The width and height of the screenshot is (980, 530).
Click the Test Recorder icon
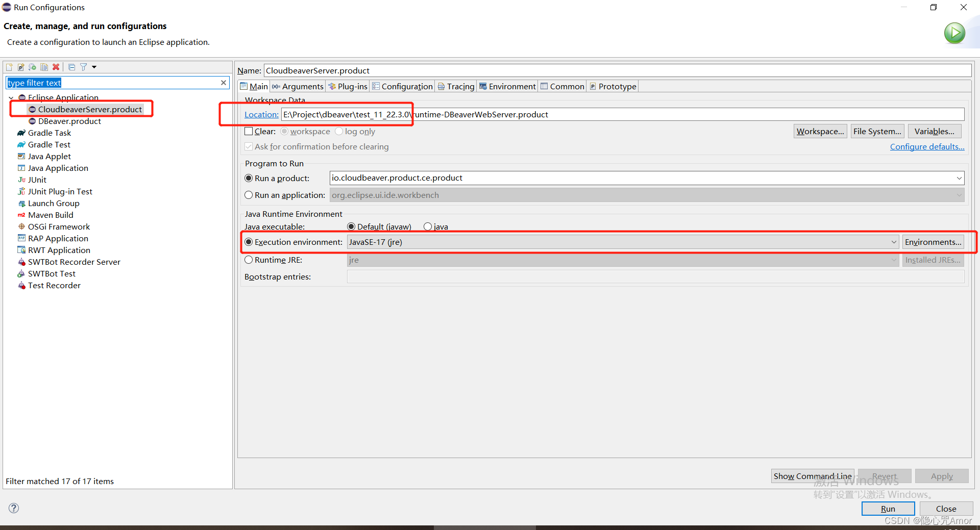(x=21, y=285)
